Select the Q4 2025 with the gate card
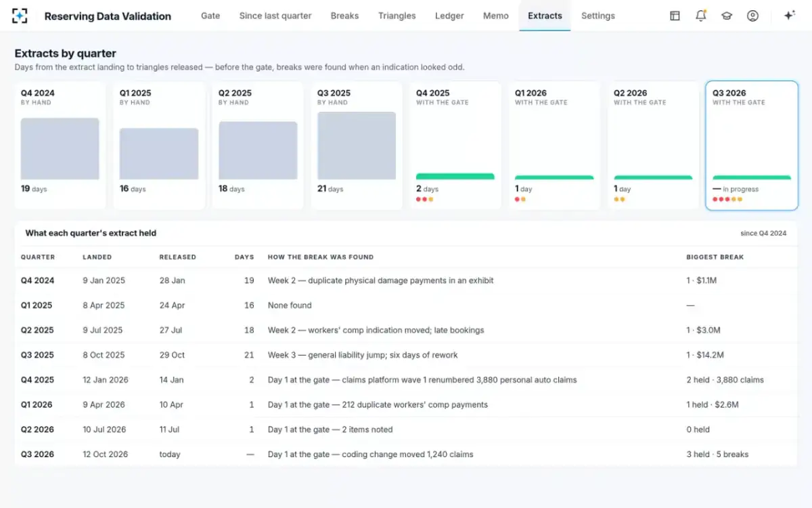The width and height of the screenshot is (812, 508). [x=455, y=146]
